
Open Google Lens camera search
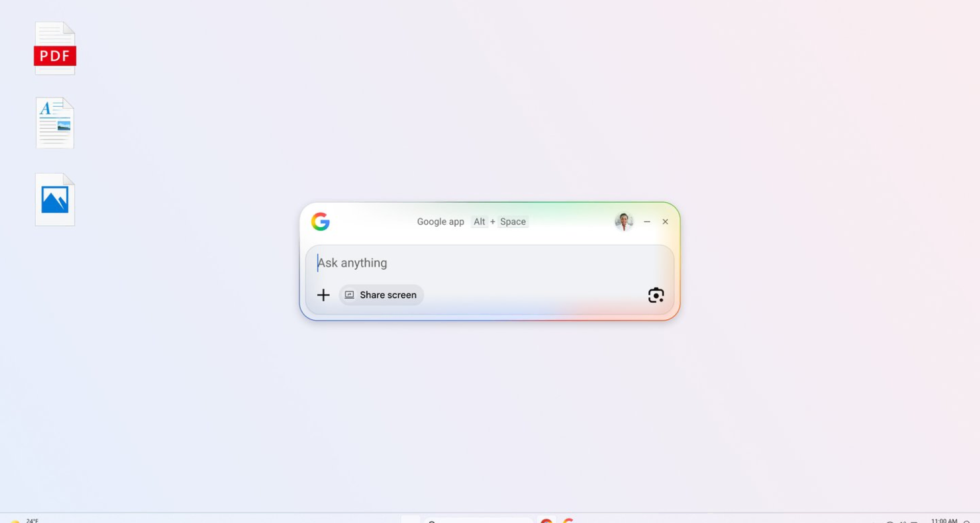click(656, 295)
